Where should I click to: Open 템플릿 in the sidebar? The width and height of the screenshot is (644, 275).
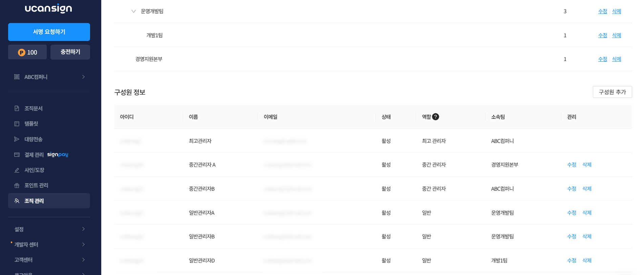click(x=49, y=124)
